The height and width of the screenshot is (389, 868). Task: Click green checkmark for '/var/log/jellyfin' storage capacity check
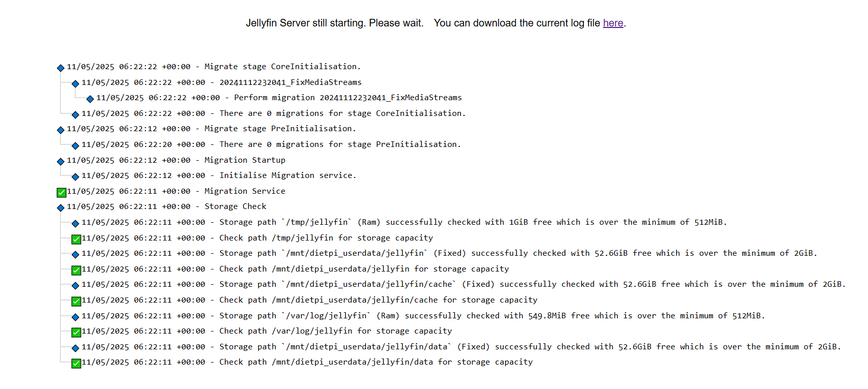click(x=76, y=332)
